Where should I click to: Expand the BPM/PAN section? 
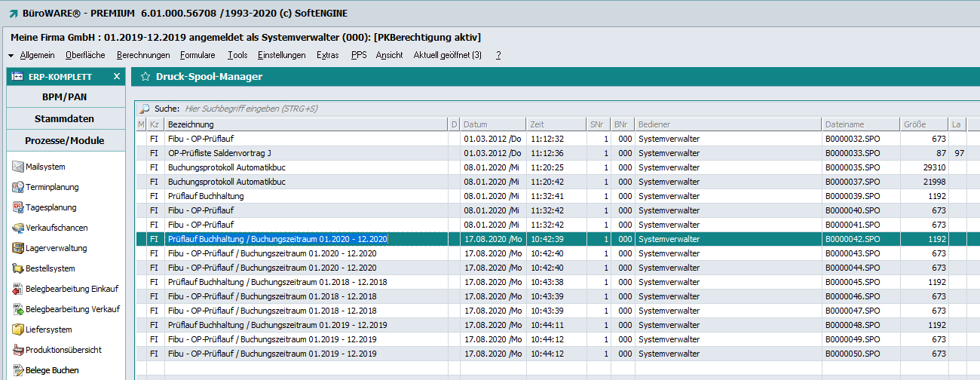click(x=65, y=97)
